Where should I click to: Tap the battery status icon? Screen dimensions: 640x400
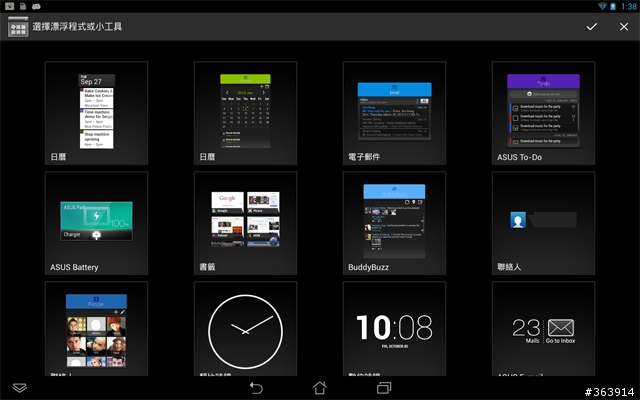click(613, 6)
